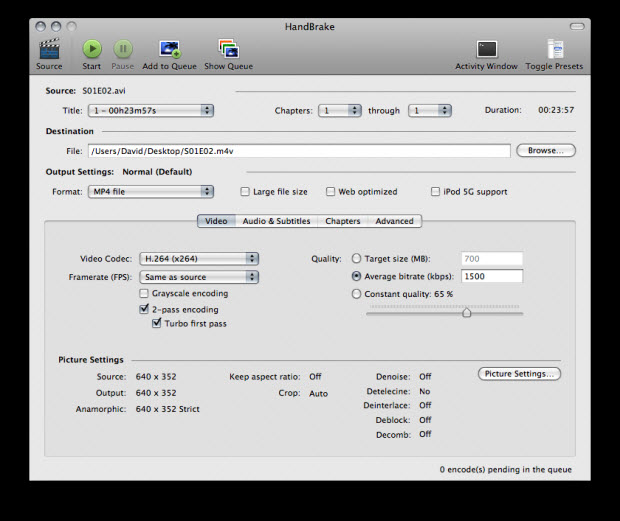Open the Show Queue icon
The height and width of the screenshot is (521, 620).
pyautogui.click(x=229, y=49)
